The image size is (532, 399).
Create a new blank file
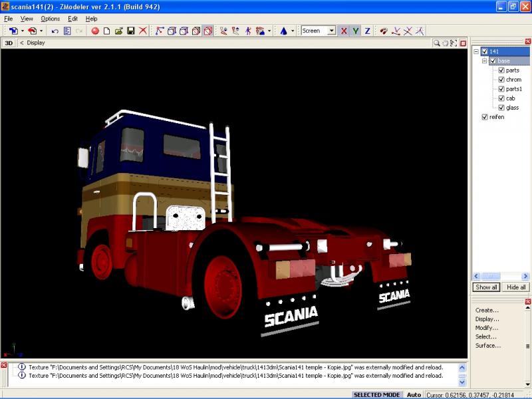(106, 31)
